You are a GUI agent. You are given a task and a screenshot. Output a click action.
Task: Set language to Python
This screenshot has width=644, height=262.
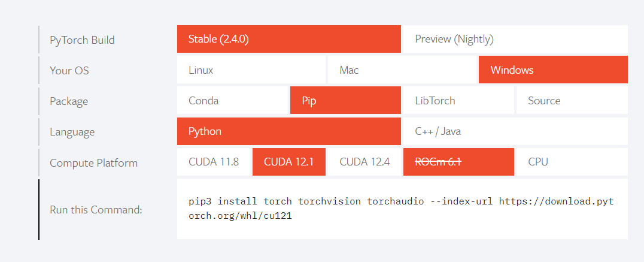288,131
